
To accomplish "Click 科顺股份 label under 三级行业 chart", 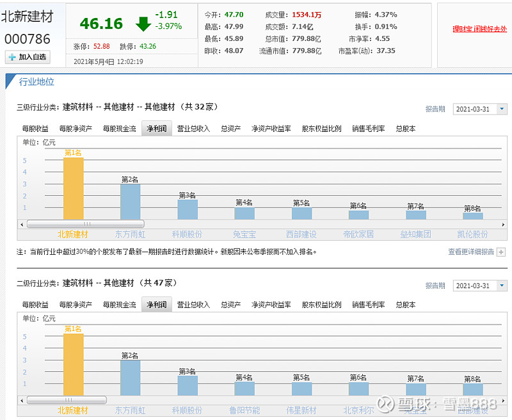I will pos(187,234).
